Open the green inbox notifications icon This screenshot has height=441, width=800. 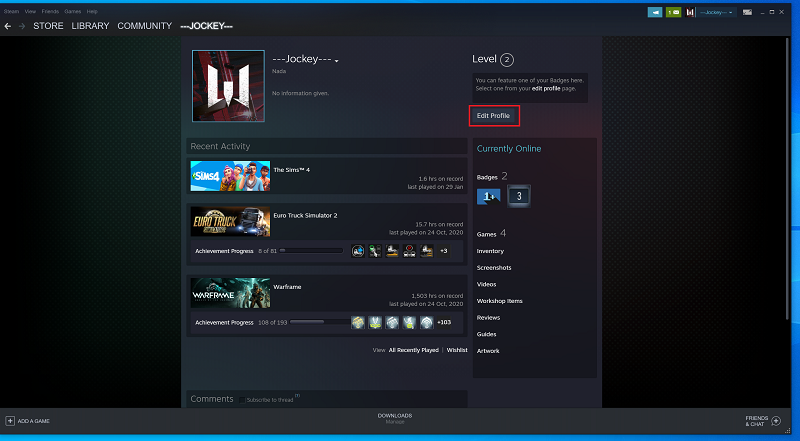[675, 12]
